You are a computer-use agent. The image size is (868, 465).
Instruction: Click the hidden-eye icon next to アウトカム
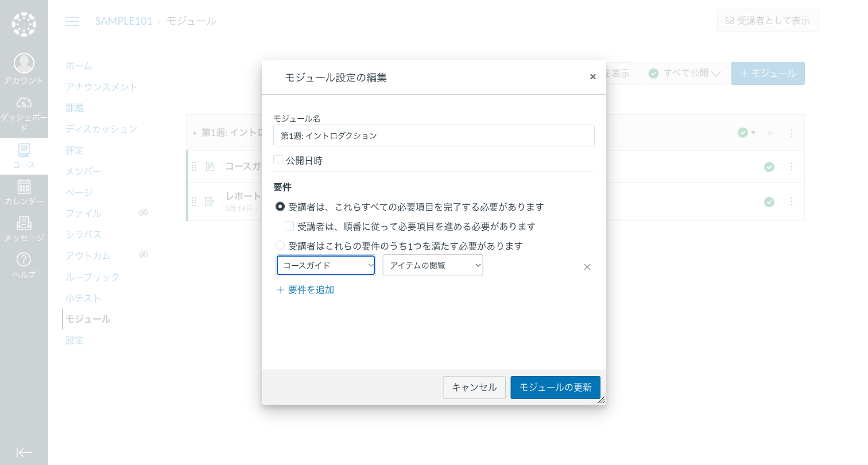(144, 254)
